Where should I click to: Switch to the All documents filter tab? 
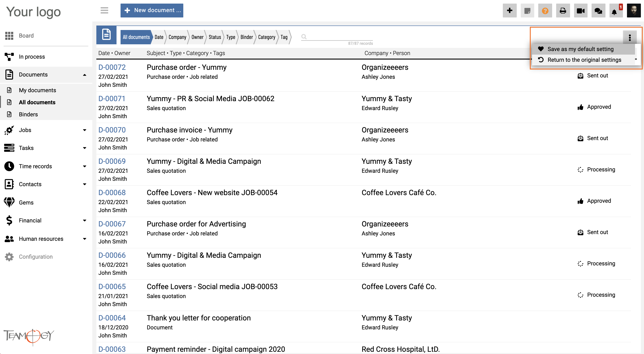136,37
